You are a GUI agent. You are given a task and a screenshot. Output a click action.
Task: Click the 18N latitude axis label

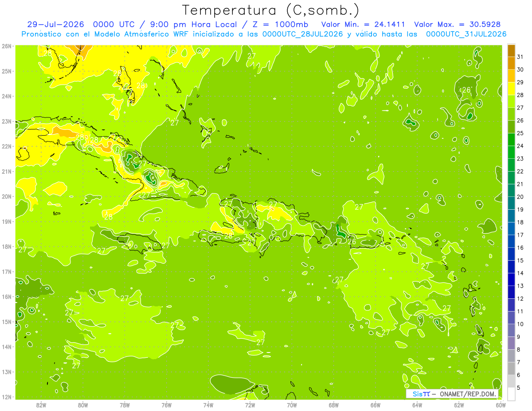(6, 246)
